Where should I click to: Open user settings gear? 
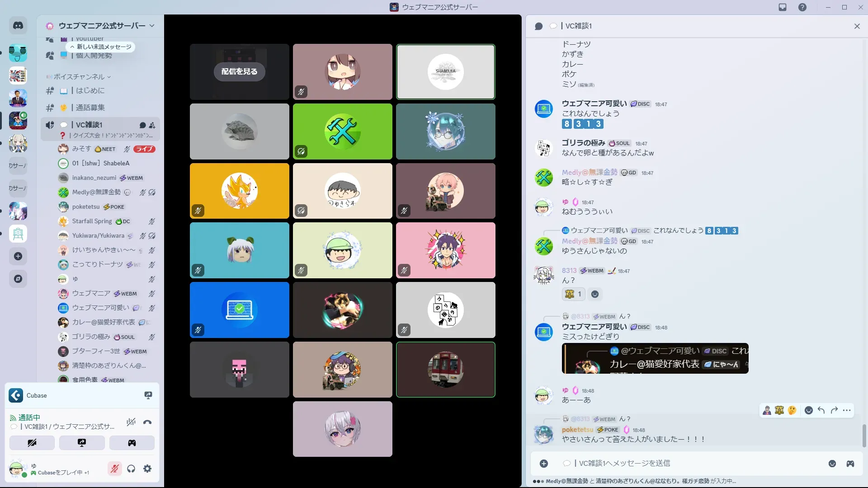click(x=147, y=469)
